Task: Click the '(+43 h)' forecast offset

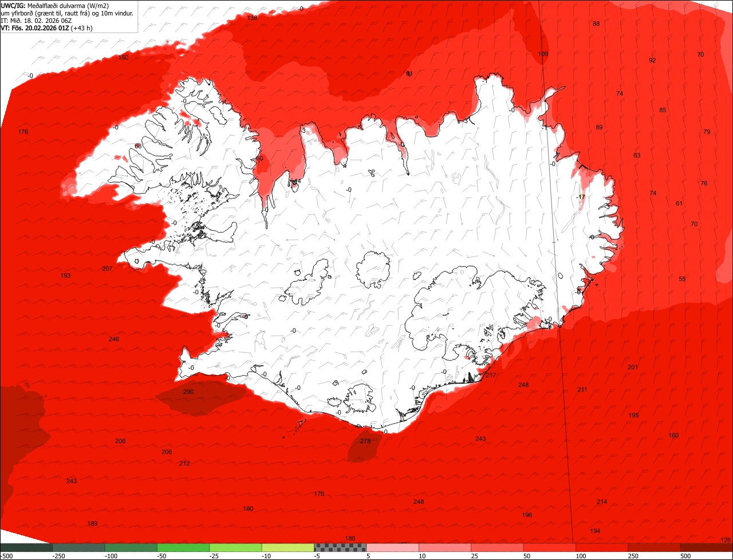Action: coord(81,27)
